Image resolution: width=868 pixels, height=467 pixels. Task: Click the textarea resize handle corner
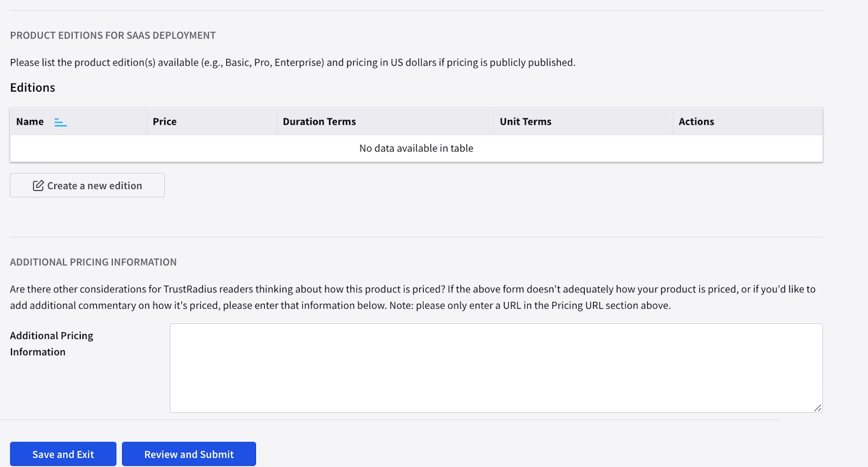[818, 408]
